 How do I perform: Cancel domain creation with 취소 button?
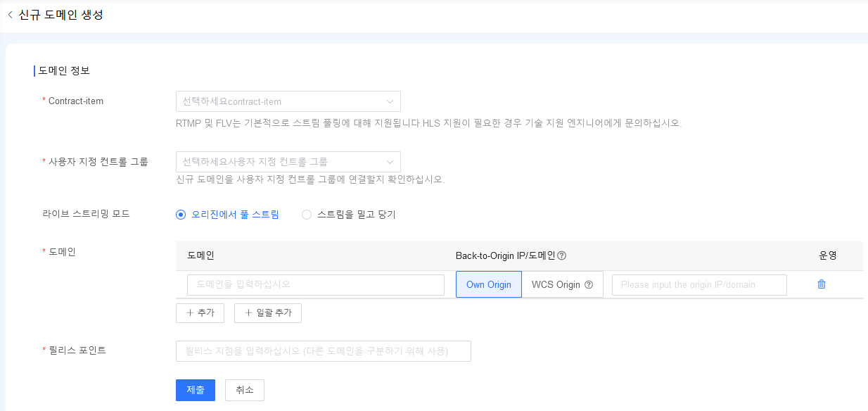[x=244, y=390]
